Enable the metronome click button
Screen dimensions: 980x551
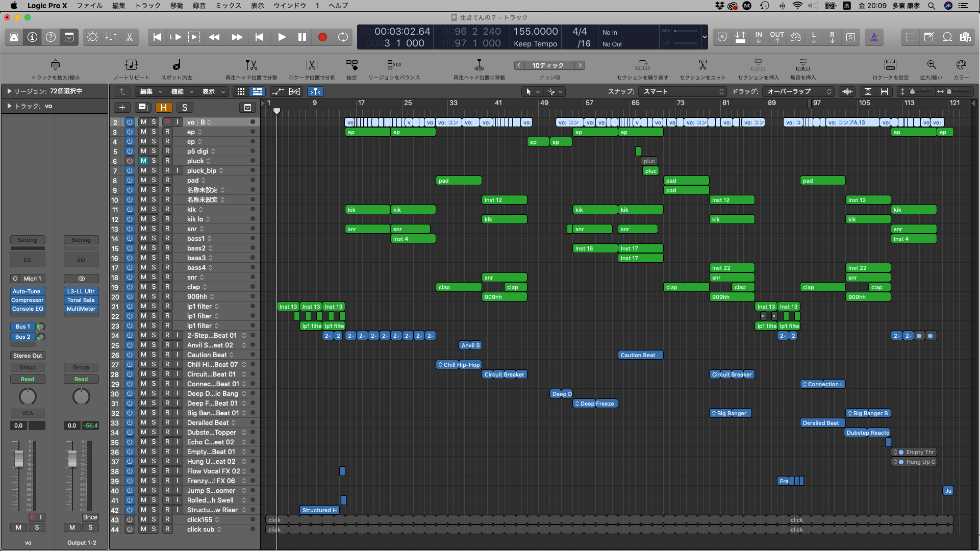pyautogui.click(x=874, y=37)
